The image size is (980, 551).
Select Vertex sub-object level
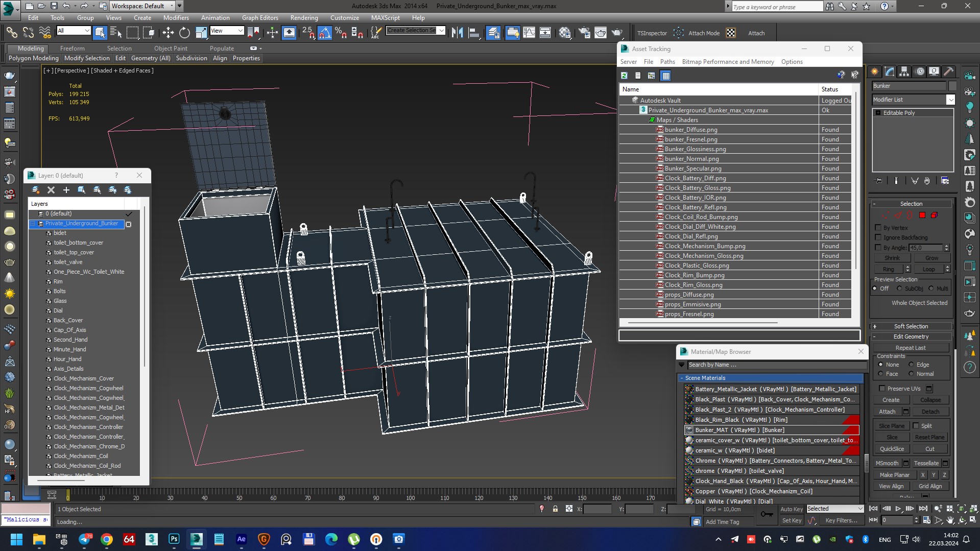point(886,215)
